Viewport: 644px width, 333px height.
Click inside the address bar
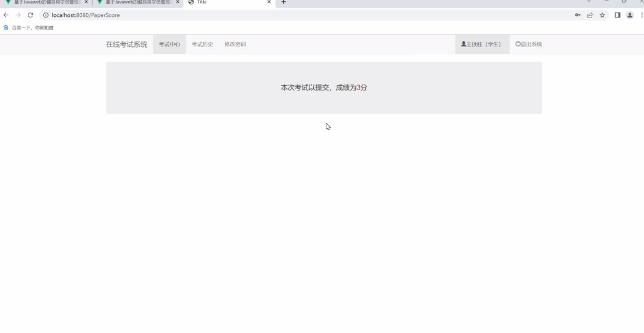(x=164, y=15)
